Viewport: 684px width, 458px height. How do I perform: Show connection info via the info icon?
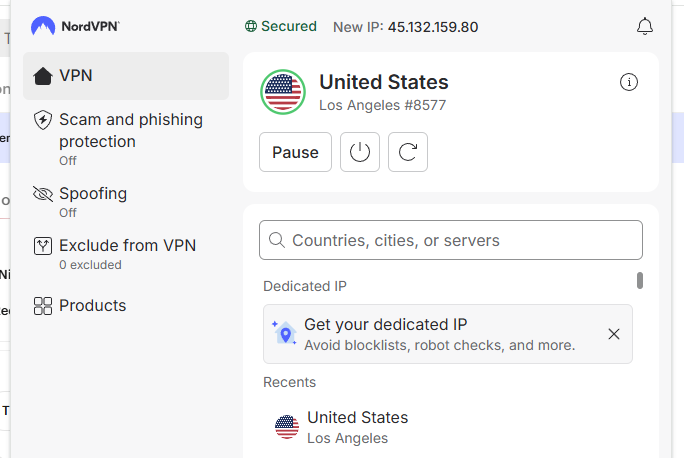[629, 82]
